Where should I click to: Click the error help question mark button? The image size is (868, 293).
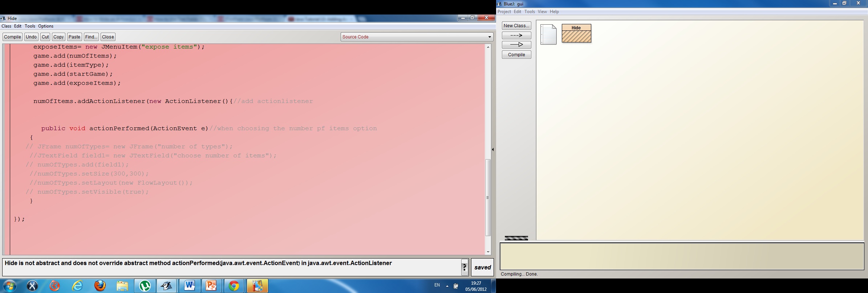point(465,268)
